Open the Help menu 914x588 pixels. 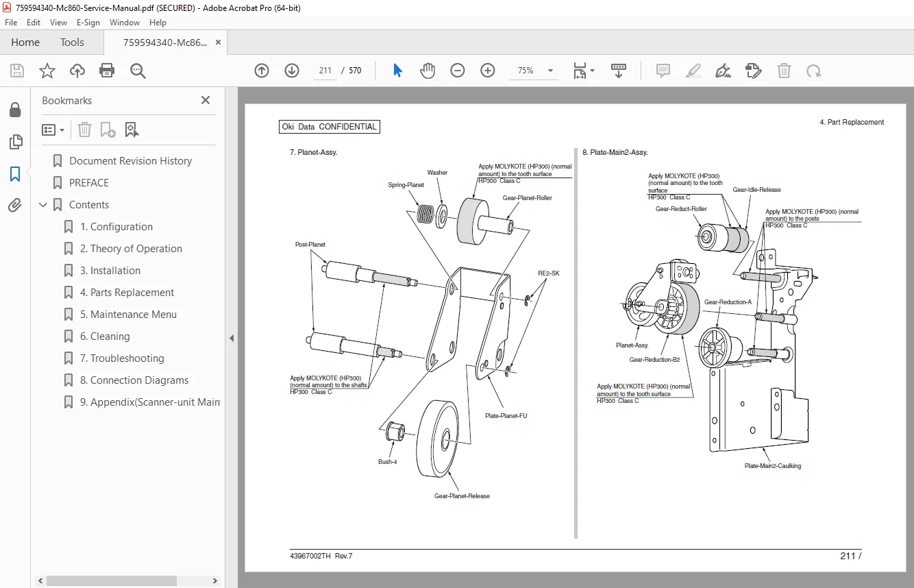point(158,23)
